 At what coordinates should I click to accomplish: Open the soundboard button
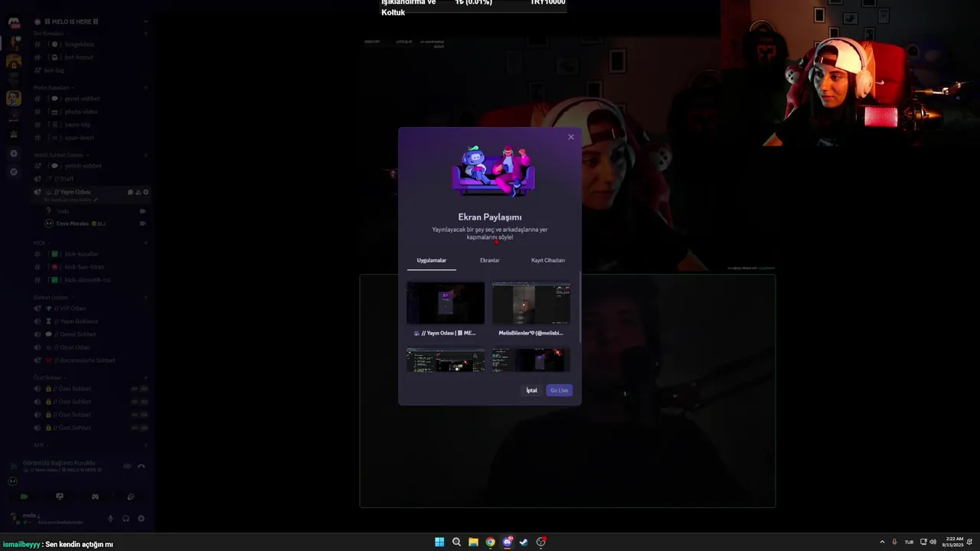click(130, 497)
